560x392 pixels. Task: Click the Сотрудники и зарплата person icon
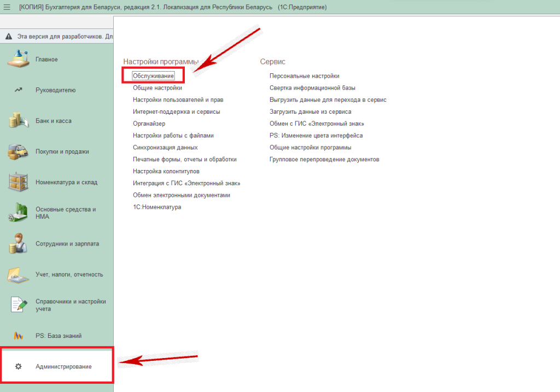pyautogui.click(x=18, y=244)
